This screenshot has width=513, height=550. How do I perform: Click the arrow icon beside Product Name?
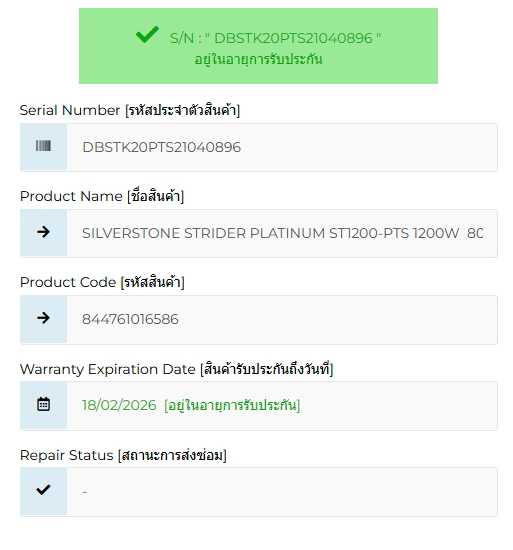click(43, 232)
